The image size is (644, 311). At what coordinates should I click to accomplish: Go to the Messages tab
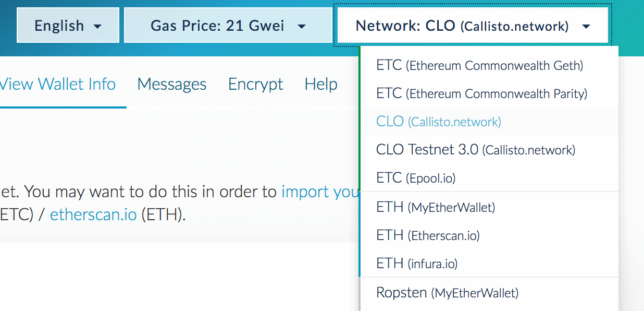click(172, 84)
